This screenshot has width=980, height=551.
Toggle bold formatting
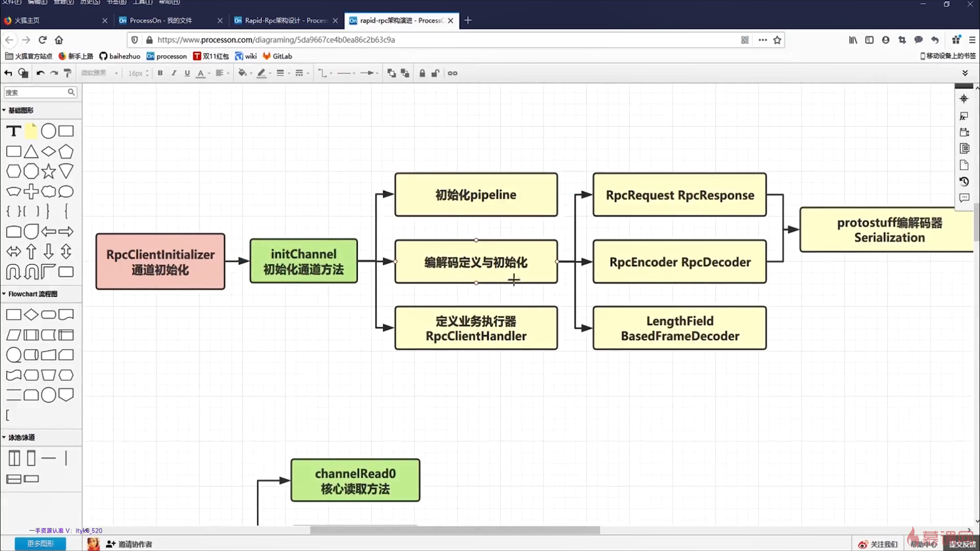click(x=160, y=73)
